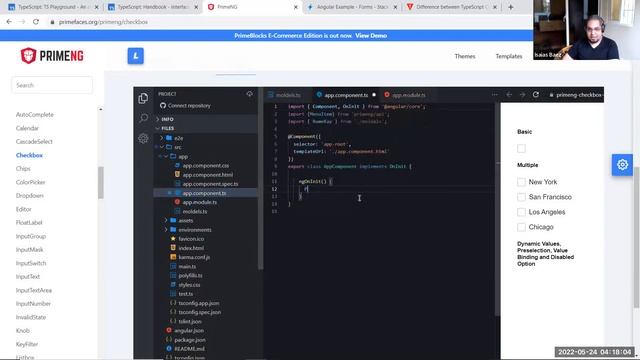640x360 pixels.
Task: Collapse the FILES section
Action: 167,128
